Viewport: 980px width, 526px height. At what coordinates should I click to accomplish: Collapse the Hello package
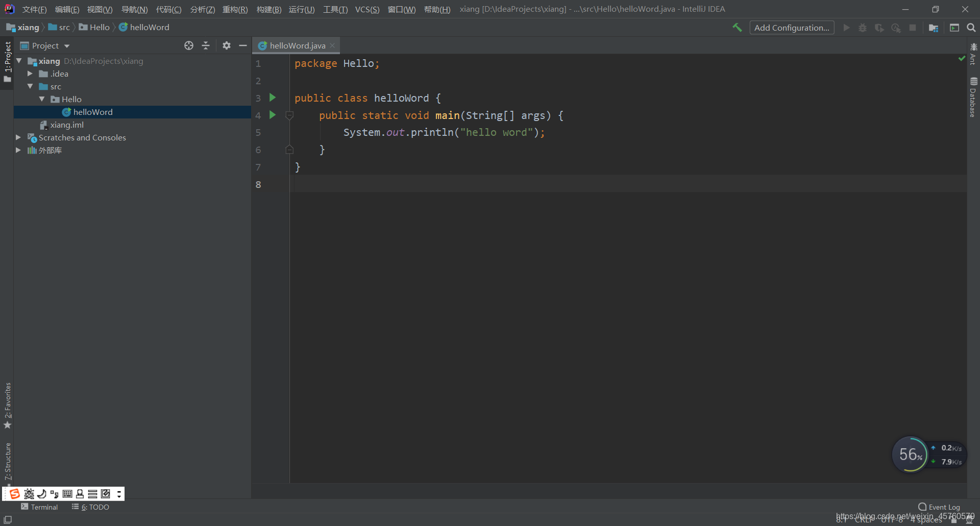[x=42, y=99]
